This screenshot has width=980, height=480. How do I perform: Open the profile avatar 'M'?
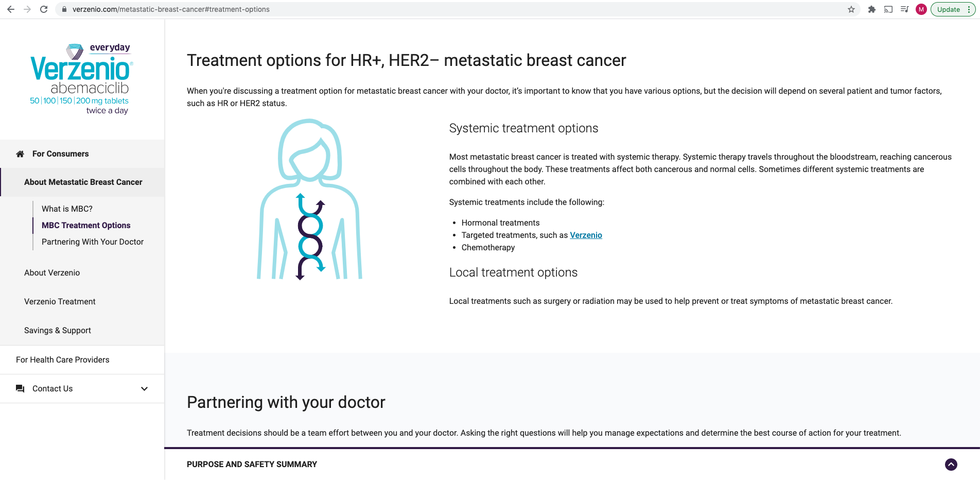coord(921,9)
